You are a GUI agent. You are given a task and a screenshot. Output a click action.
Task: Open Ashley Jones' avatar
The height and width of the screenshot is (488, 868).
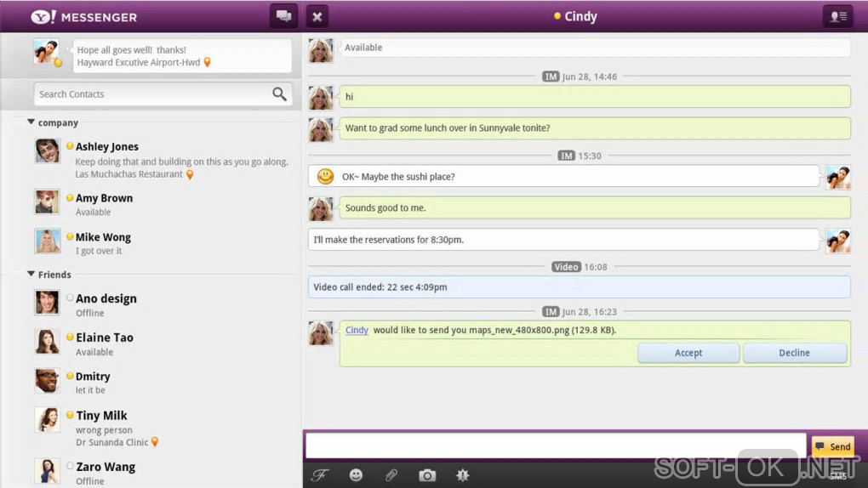(x=47, y=151)
